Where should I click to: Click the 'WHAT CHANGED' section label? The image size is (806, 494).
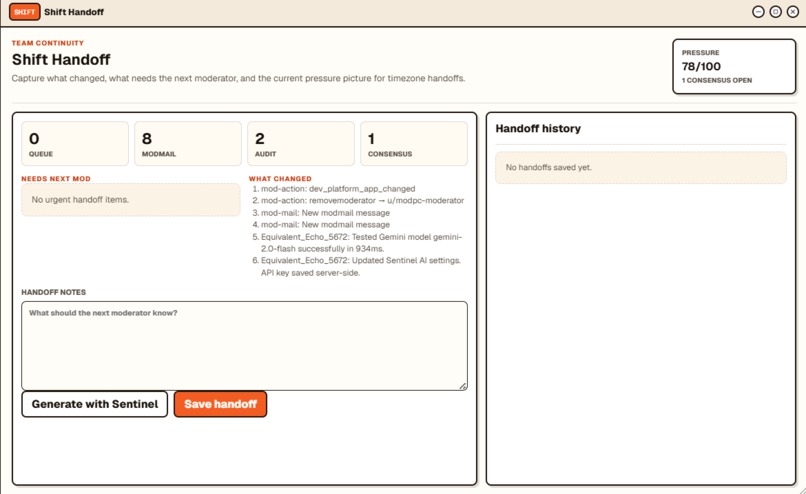pyautogui.click(x=280, y=178)
